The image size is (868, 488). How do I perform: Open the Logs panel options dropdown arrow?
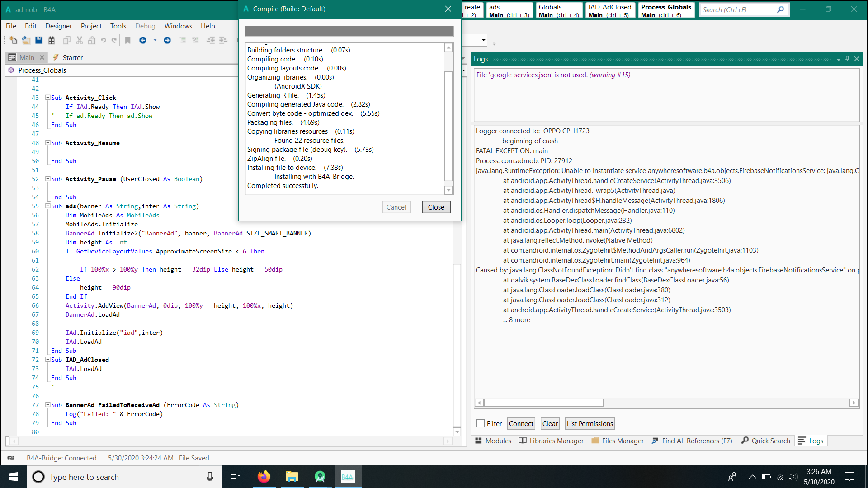coord(839,59)
